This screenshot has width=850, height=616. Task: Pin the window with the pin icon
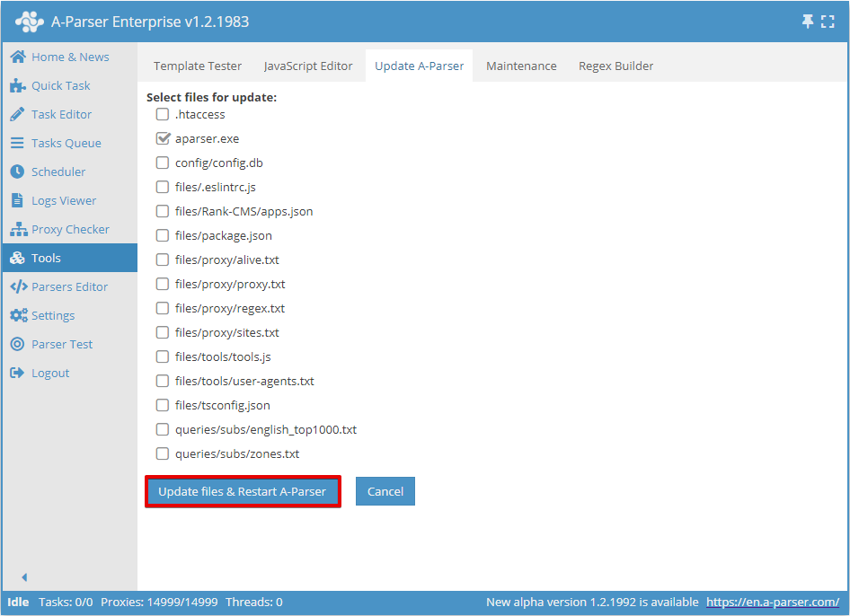[x=808, y=22]
